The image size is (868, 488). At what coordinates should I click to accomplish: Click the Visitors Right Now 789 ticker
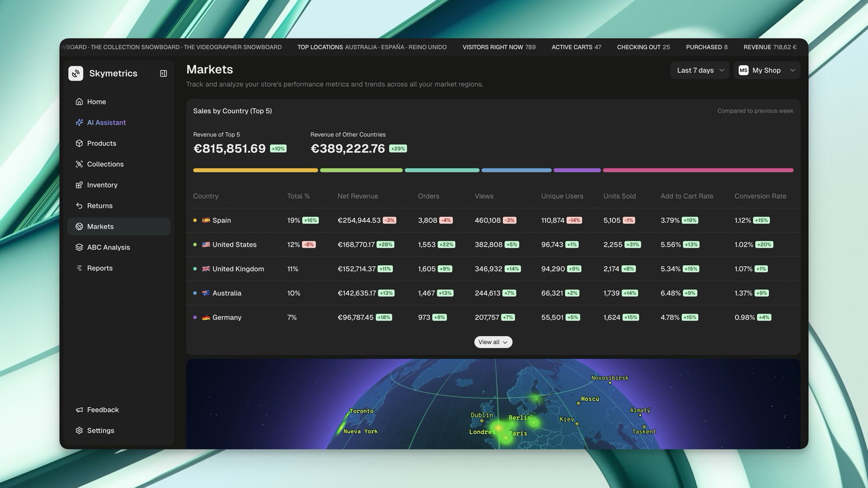(499, 47)
